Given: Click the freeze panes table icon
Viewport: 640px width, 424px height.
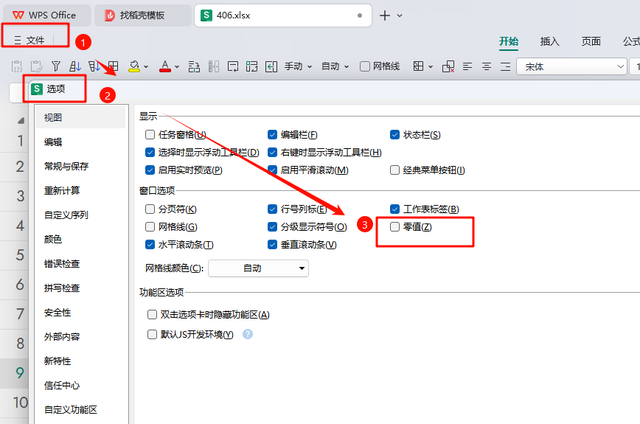Looking at the screenshot, I should (x=113, y=66).
